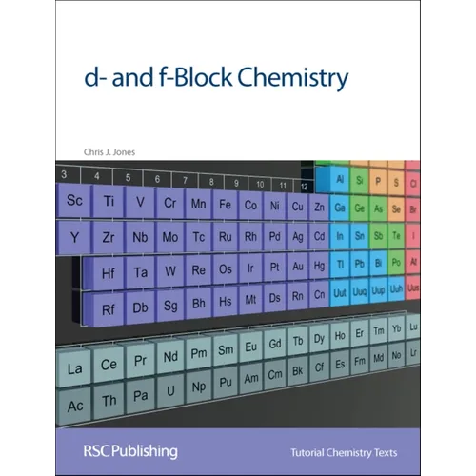Screen dimensions: 476x476
Task: Click the Os osmium tile
Action: pyautogui.click(x=225, y=269)
